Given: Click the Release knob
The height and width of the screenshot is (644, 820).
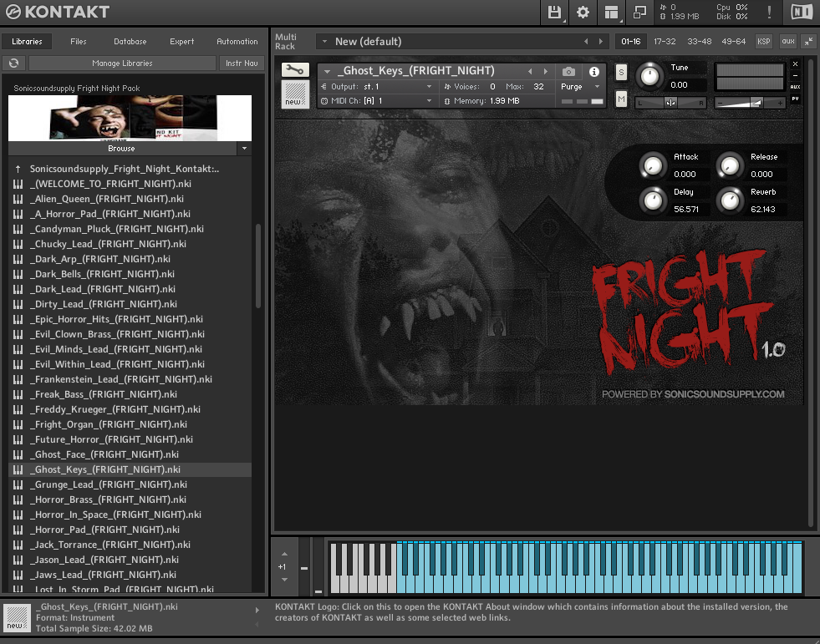Looking at the screenshot, I should click(x=730, y=166).
